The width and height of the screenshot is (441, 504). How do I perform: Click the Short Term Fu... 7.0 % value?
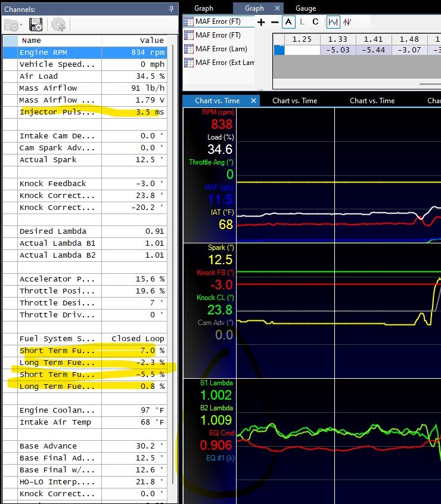(152, 351)
